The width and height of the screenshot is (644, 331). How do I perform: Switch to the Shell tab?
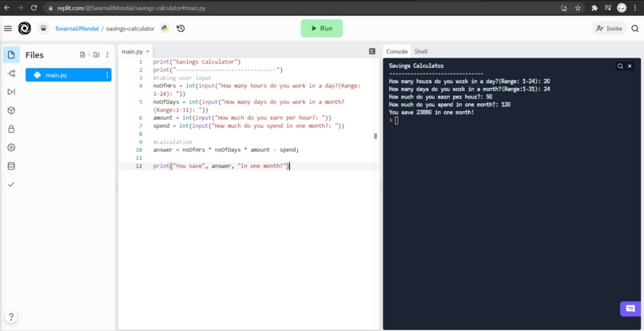[421, 51]
